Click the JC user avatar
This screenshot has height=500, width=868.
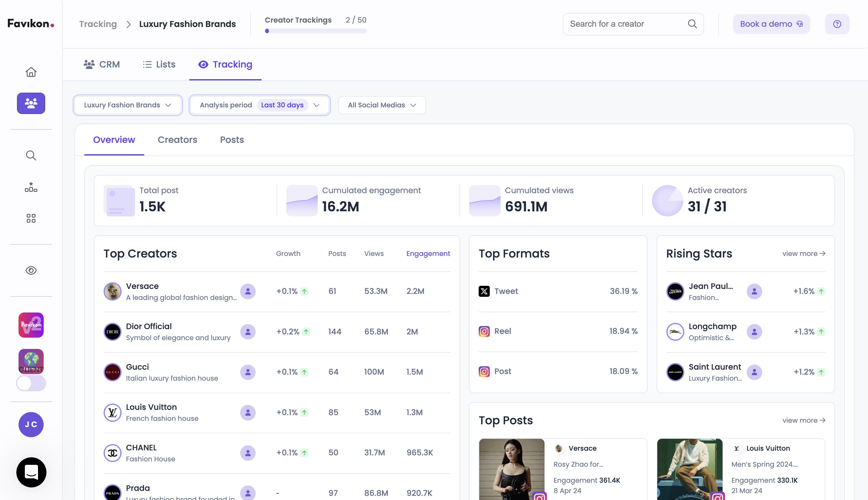(31, 424)
